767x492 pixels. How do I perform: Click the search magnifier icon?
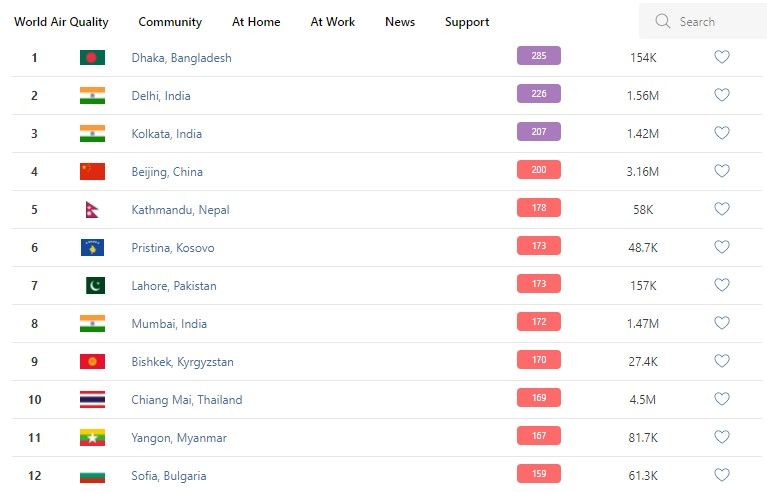tap(662, 21)
